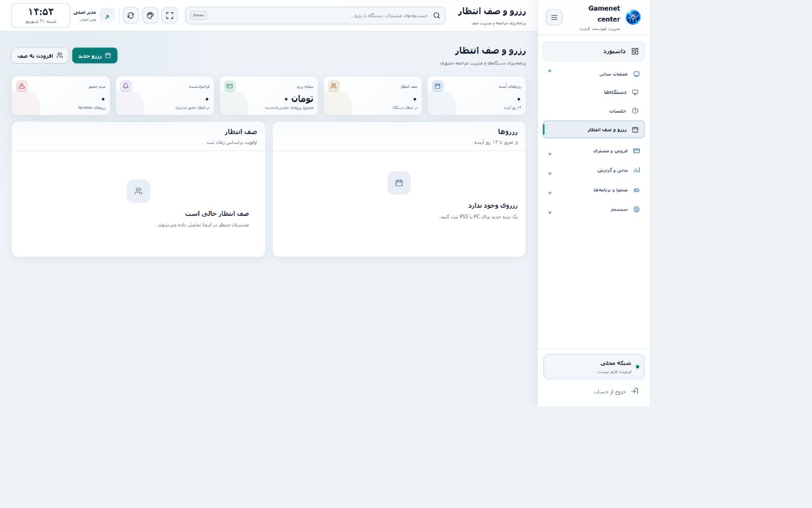Select رزرو و صف انتظار menu item
This screenshot has height=508, width=812.
coord(594,130)
